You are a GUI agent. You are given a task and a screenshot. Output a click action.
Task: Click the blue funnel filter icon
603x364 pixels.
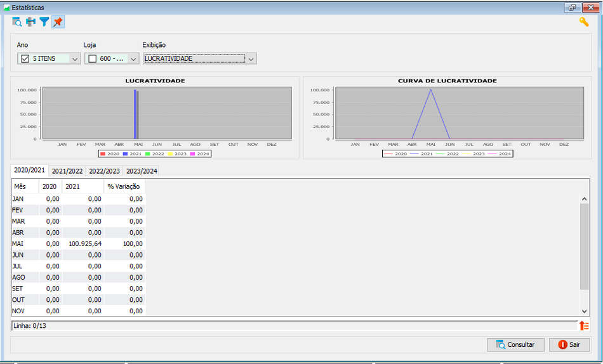pyautogui.click(x=44, y=22)
